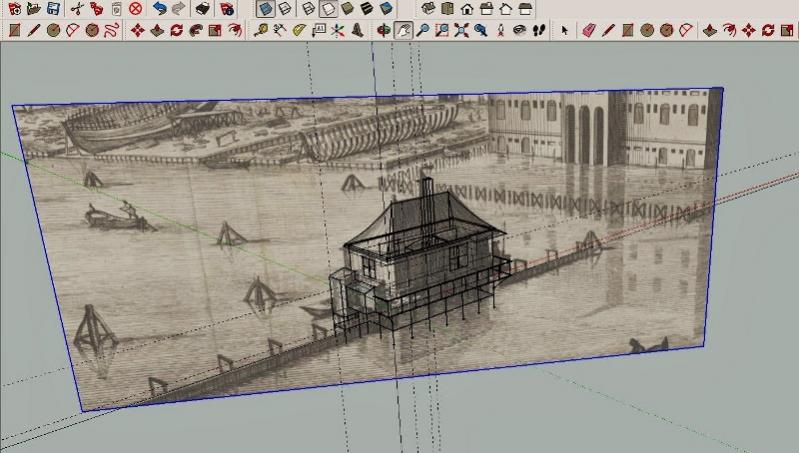799x453 pixels.
Task: Select the Zoom Window tool
Action: [442, 30]
